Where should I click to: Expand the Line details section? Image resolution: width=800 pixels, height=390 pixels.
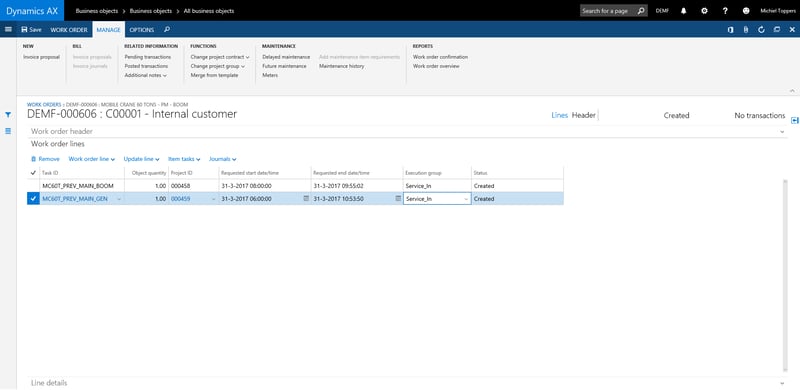click(407, 383)
